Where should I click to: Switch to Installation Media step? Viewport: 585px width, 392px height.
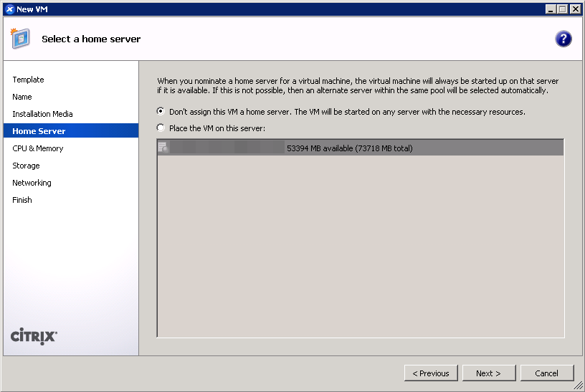(x=42, y=114)
